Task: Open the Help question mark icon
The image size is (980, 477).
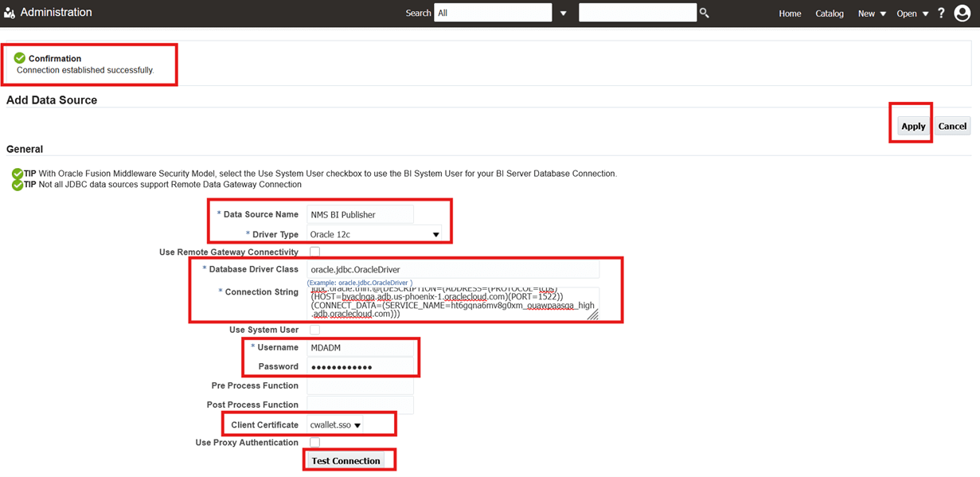Action: point(941,13)
